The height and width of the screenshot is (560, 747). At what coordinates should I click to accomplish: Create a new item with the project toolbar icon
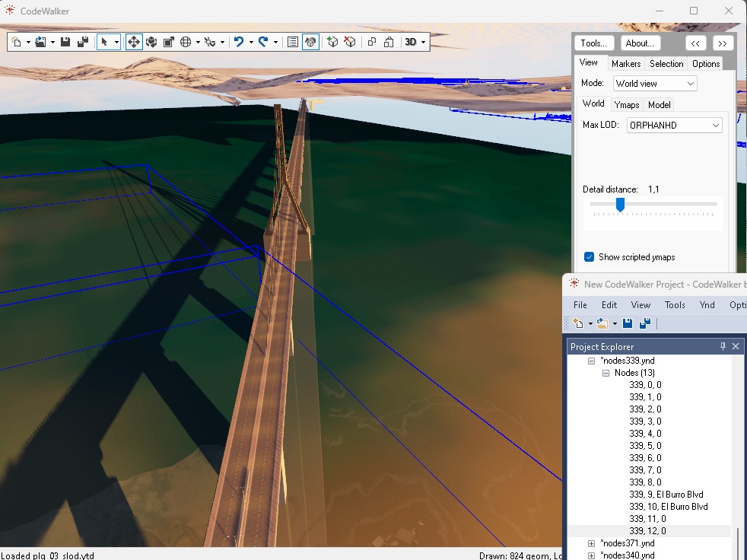coord(578,323)
